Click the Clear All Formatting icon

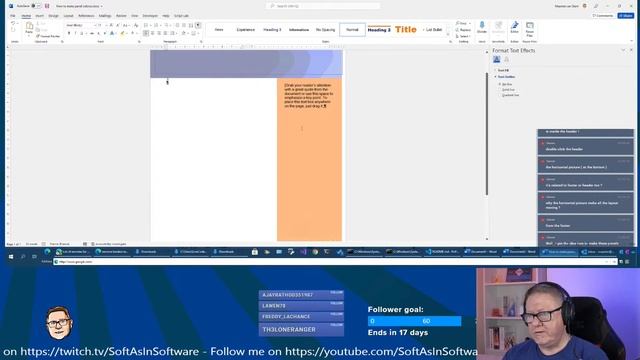[x=136, y=25]
